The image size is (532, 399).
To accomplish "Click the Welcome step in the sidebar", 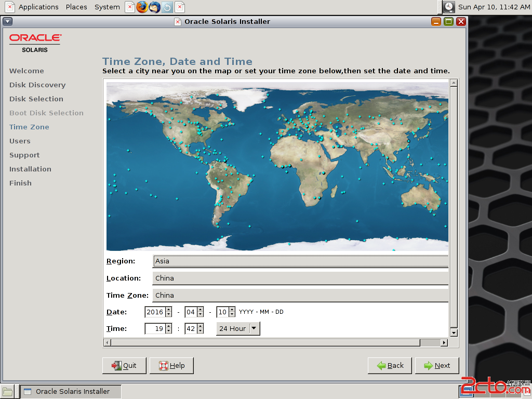I will coord(26,71).
